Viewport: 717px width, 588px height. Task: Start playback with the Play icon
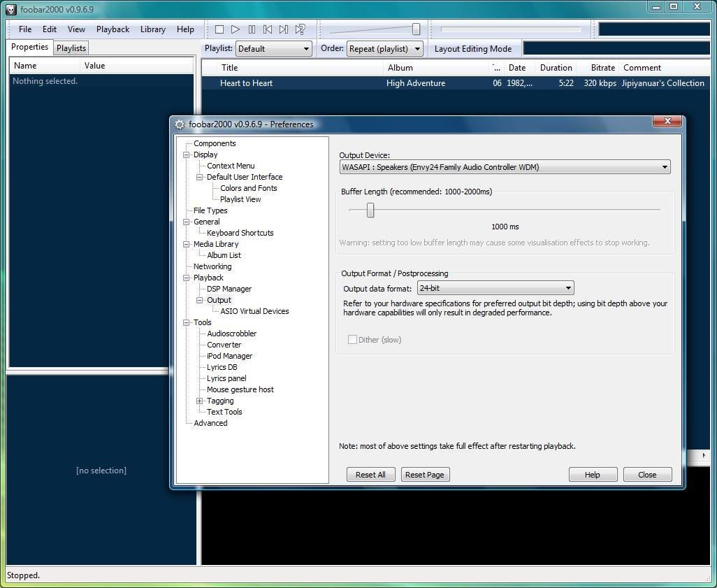[x=235, y=29]
